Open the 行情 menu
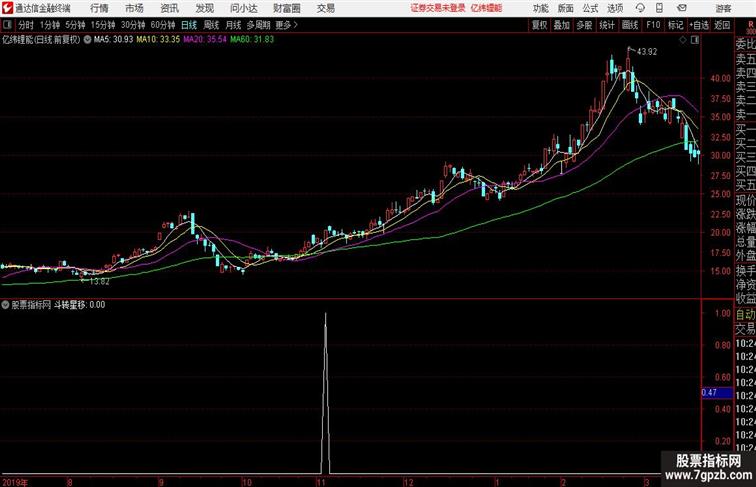Screen dimensions: 756x487 [x=99, y=8]
